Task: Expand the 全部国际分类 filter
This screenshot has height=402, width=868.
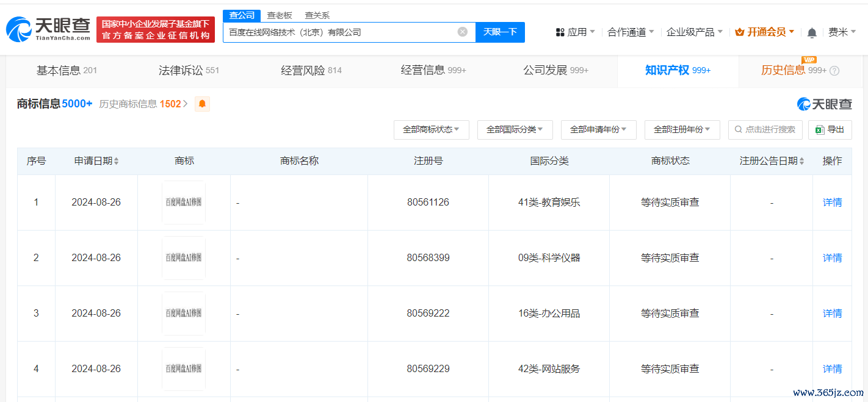Action: [x=515, y=129]
